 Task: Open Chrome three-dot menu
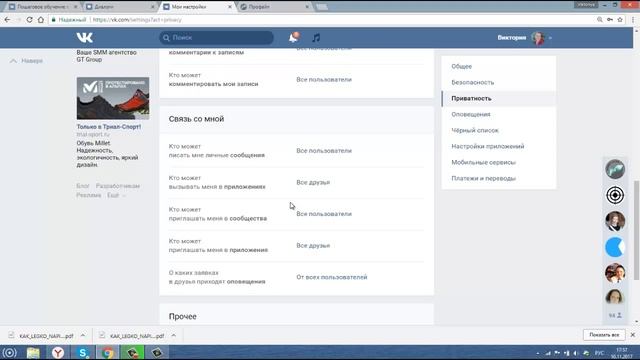(633, 20)
